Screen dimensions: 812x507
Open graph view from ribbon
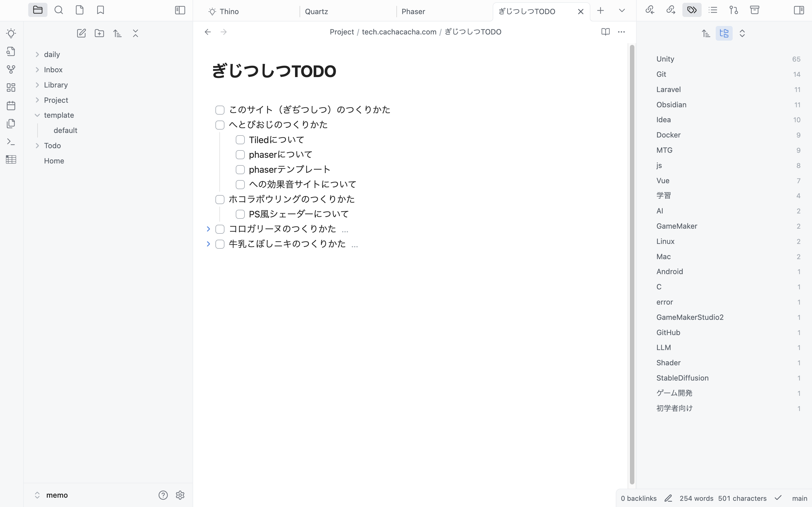[11, 69]
